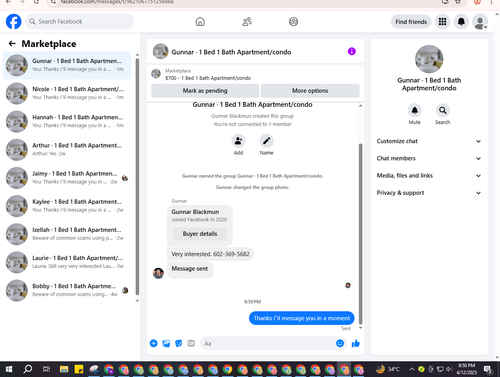Open the Groups icon in top navigation
Image resolution: width=500 pixels, height=377 pixels.
click(293, 22)
